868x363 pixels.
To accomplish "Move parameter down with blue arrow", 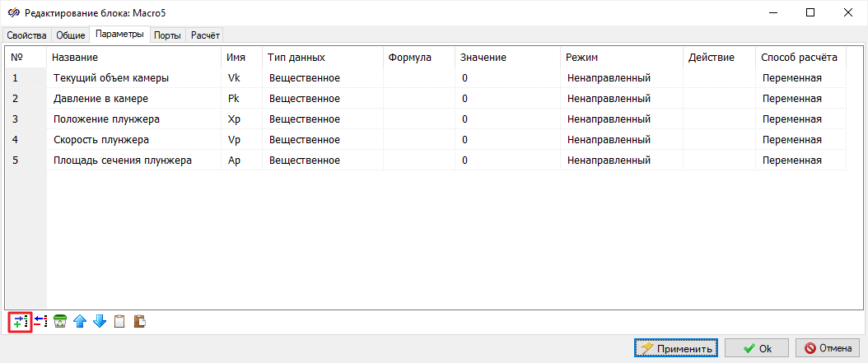I will [x=100, y=322].
